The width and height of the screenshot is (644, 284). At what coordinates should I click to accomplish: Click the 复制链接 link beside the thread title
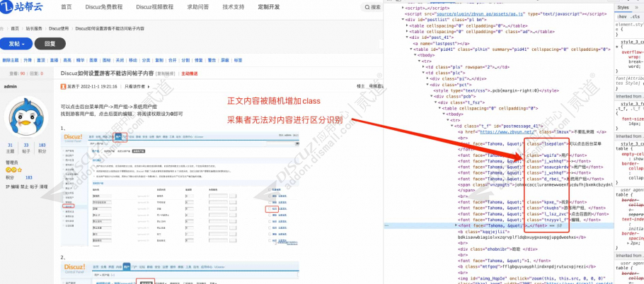tap(166, 73)
